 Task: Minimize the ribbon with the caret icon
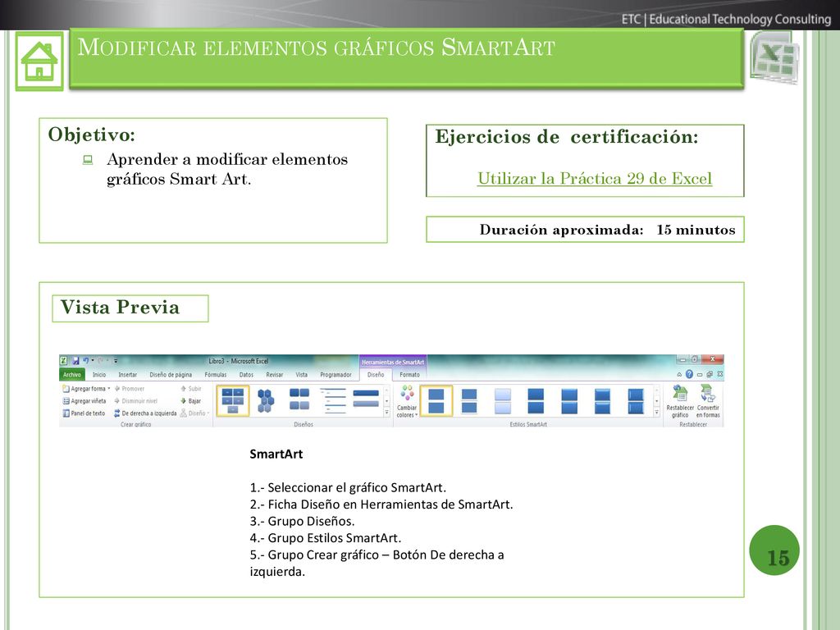point(679,374)
